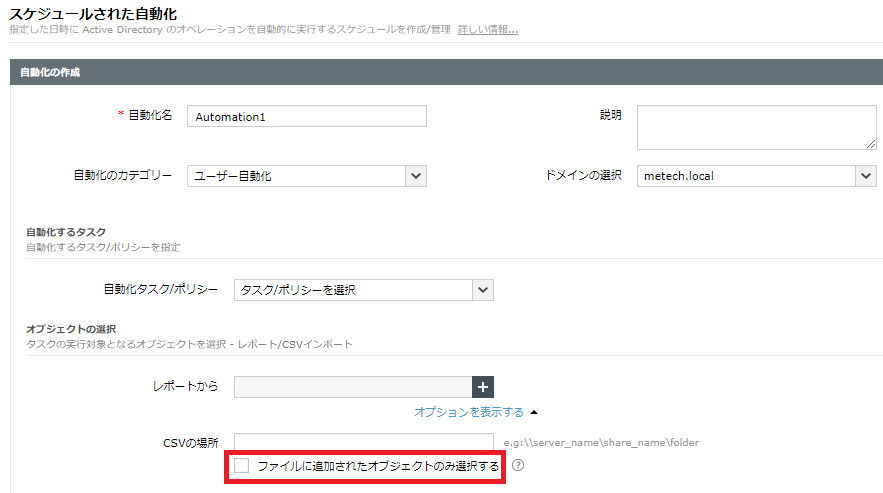This screenshot has height=493, width=883.
Task: Click the ドメインの選択 label
Action: coord(583,175)
